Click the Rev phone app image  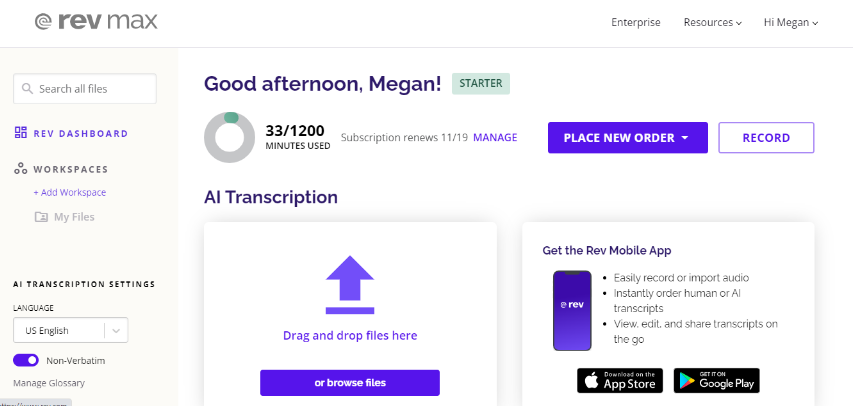pyautogui.click(x=572, y=311)
